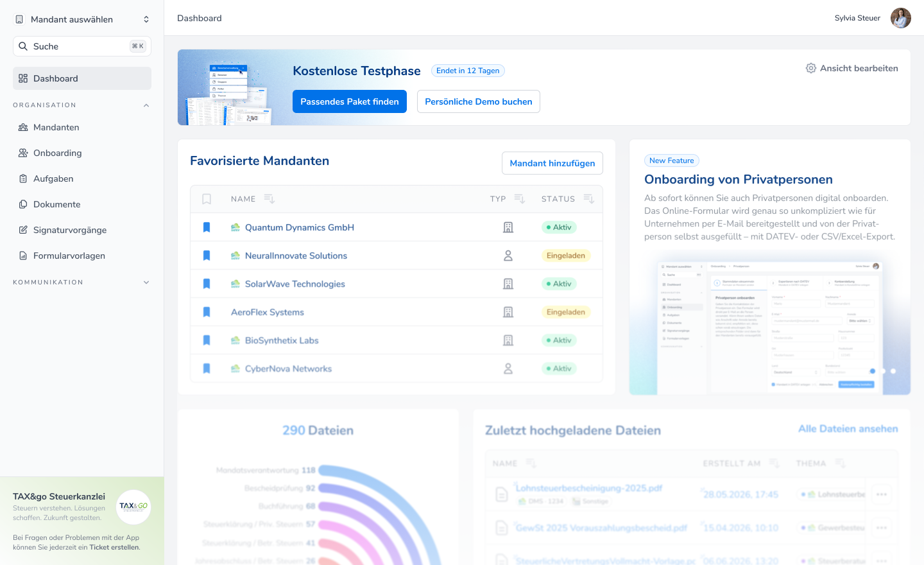Image resolution: width=924 pixels, height=565 pixels.
Task: Click the Dashboard grid icon
Action: [23, 78]
